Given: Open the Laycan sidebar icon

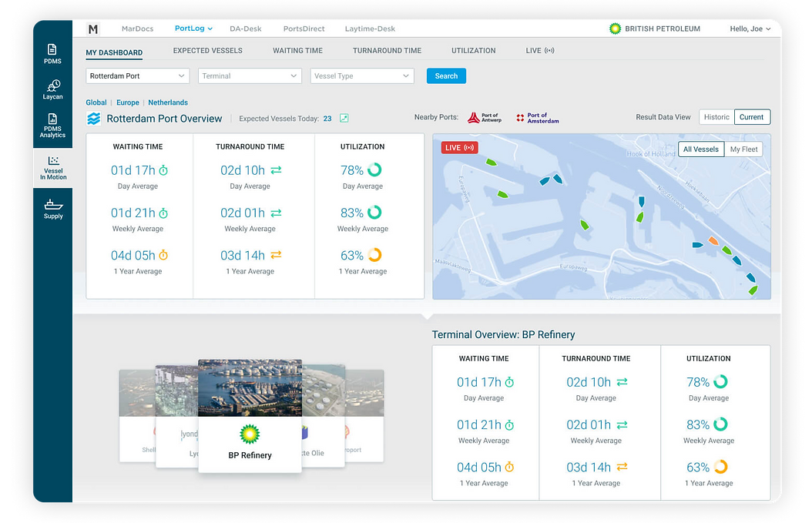Looking at the screenshot, I should pyautogui.click(x=53, y=89).
